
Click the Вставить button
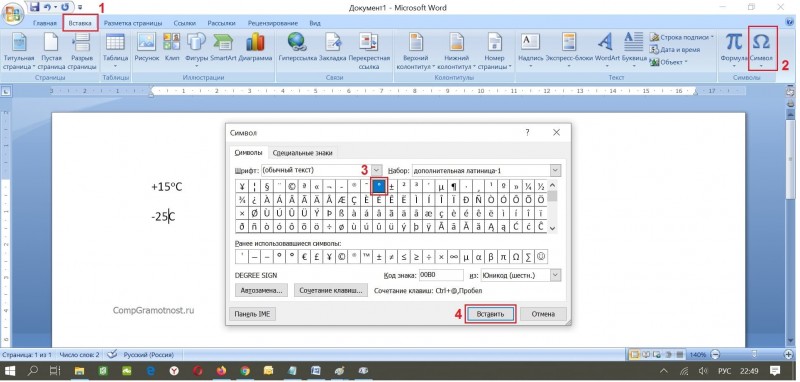(x=490, y=314)
